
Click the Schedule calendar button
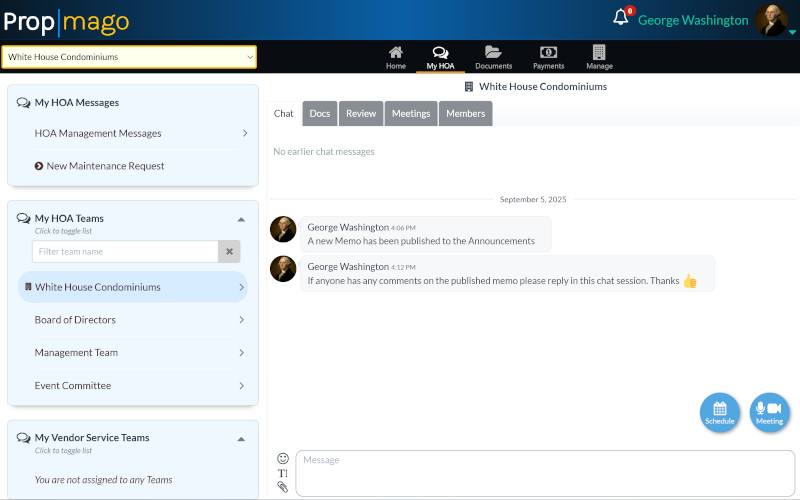pyautogui.click(x=719, y=412)
